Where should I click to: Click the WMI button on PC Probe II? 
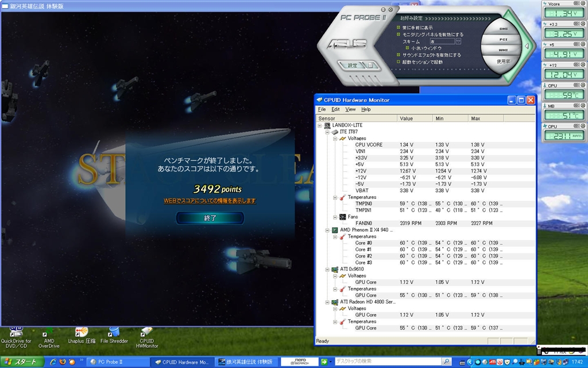[x=503, y=50]
